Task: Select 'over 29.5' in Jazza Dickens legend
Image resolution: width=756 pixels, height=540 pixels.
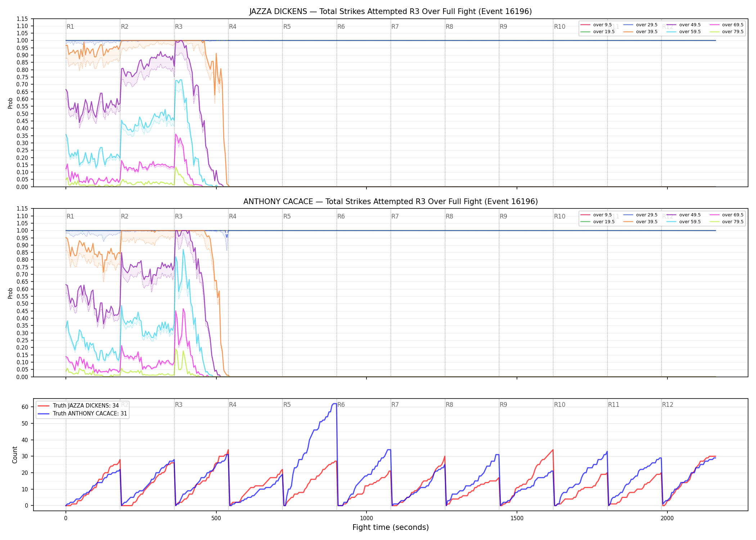Action: click(647, 25)
